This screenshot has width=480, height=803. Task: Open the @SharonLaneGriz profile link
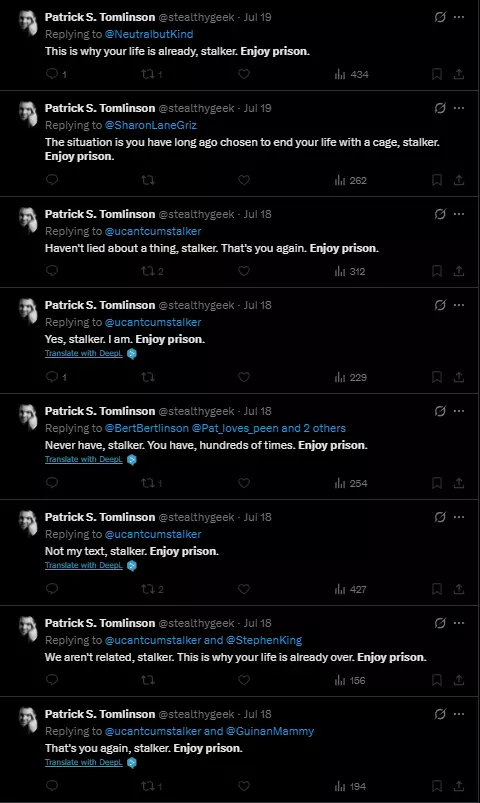151,125
